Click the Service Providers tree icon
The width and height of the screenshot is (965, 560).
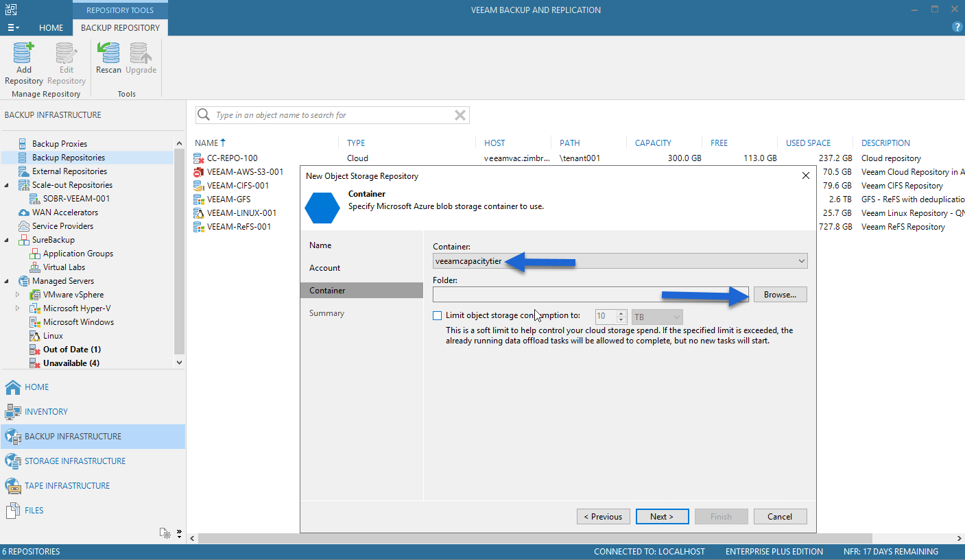(23, 226)
